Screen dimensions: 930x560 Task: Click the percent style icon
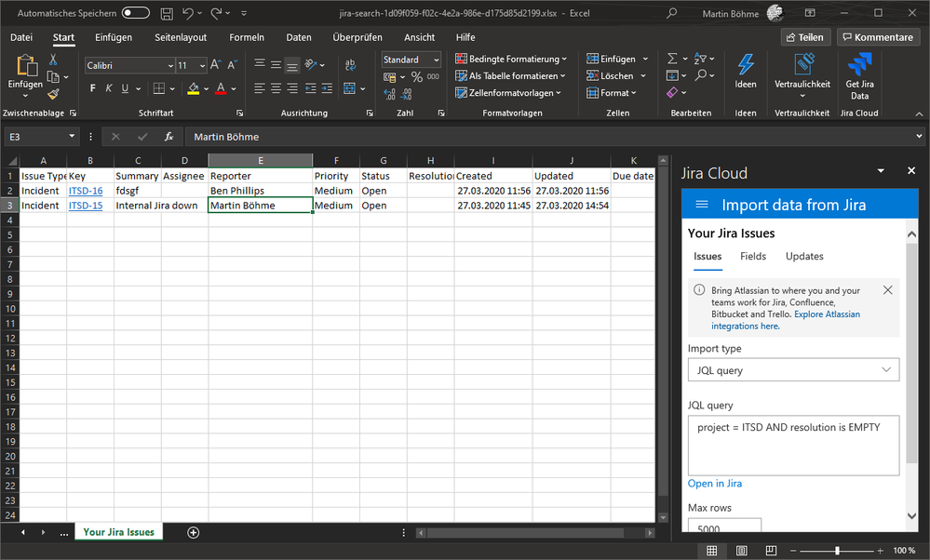pyautogui.click(x=416, y=77)
